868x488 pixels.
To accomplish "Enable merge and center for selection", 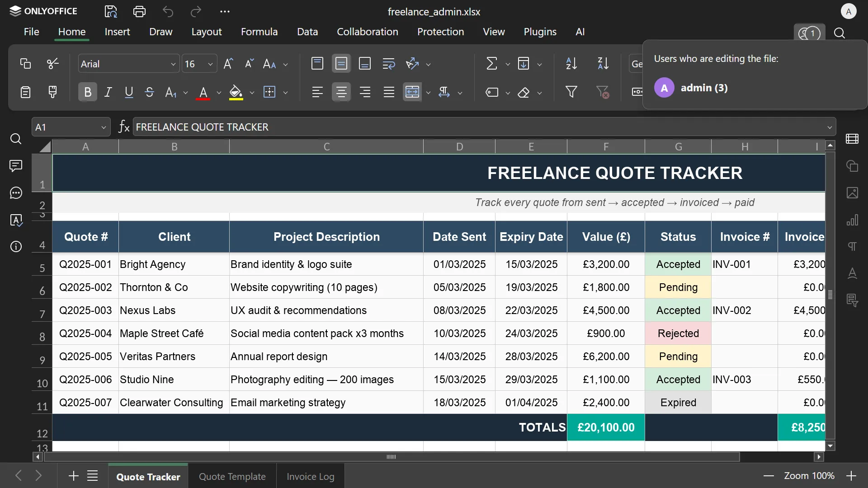I will pos(413,92).
